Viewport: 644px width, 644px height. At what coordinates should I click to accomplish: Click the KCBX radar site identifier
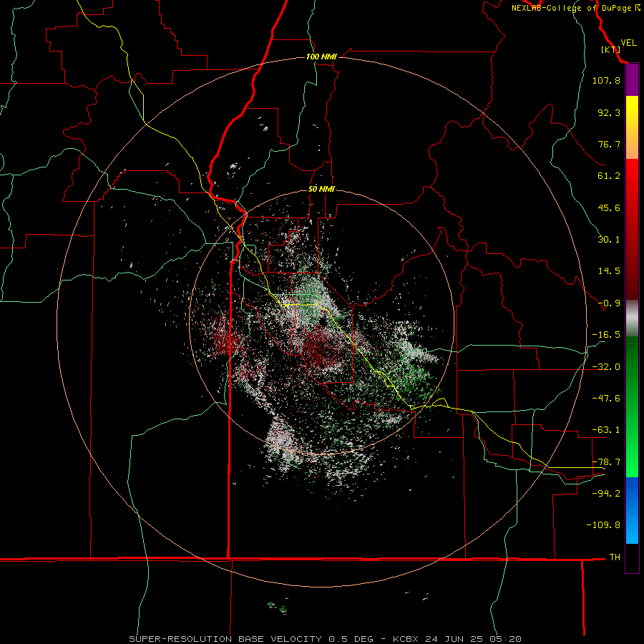[x=406, y=639]
